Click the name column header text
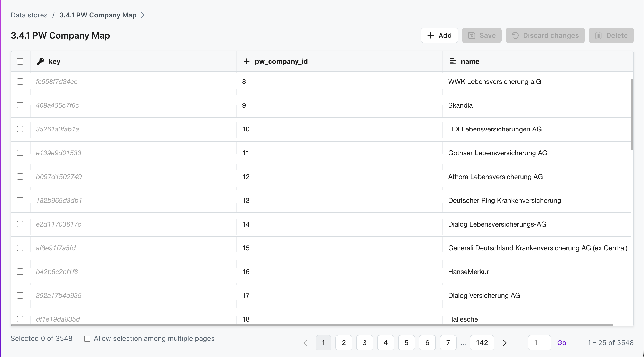The image size is (644, 357). (x=470, y=61)
